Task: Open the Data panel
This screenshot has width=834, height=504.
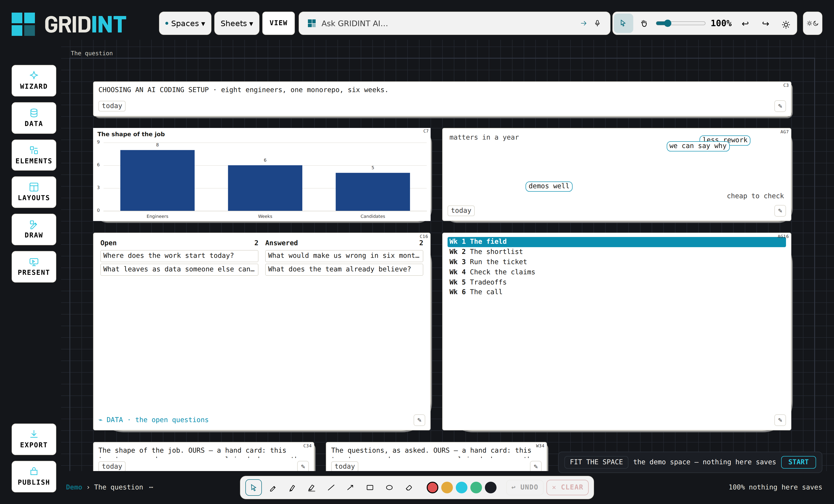Action: coord(34,118)
